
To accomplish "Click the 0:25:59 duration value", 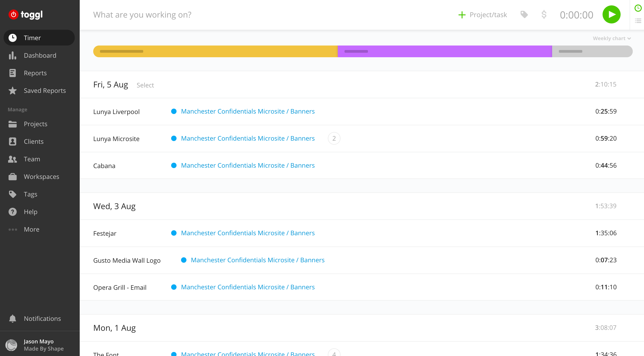I will point(606,111).
